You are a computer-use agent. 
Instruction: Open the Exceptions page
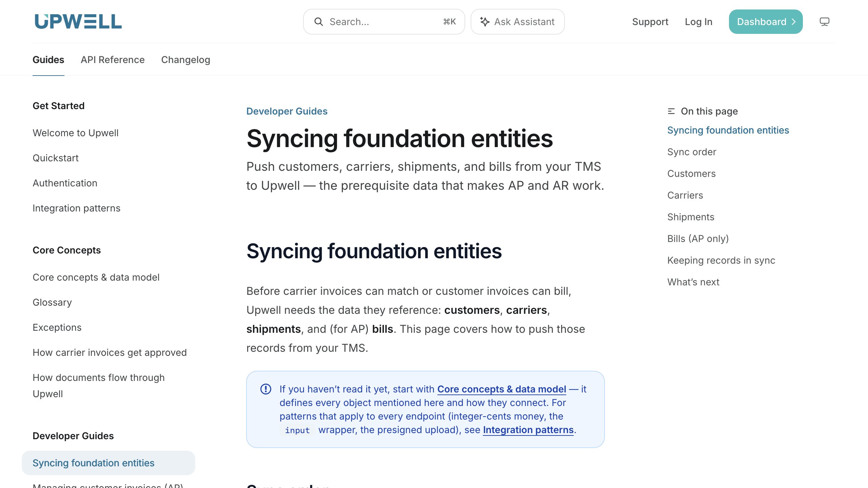(x=57, y=327)
